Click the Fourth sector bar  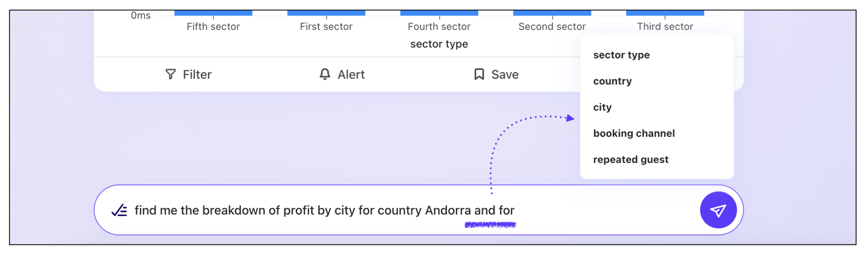[x=439, y=13]
